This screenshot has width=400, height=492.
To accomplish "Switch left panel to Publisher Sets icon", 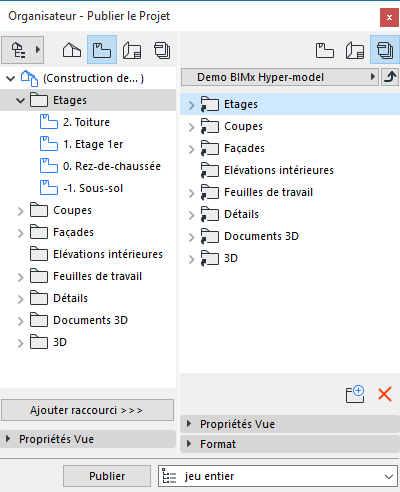I will [162, 51].
